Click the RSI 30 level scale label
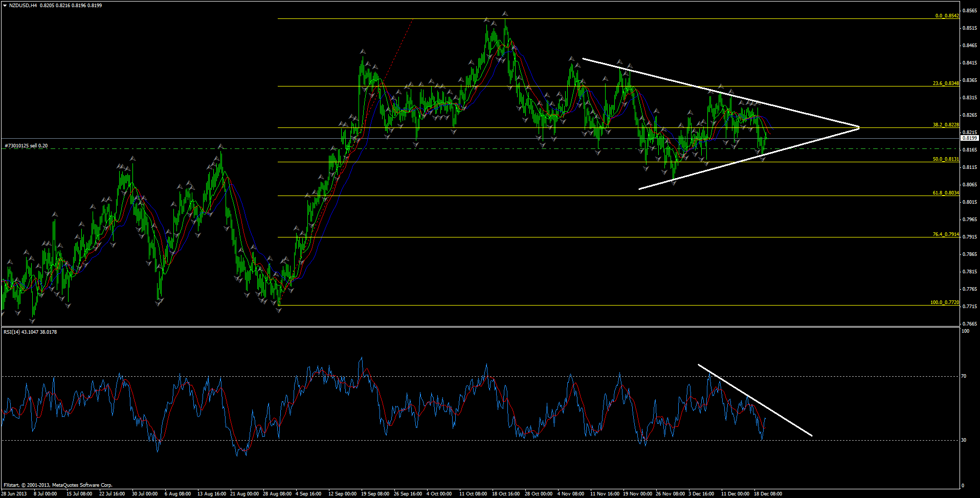 pos(964,440)
